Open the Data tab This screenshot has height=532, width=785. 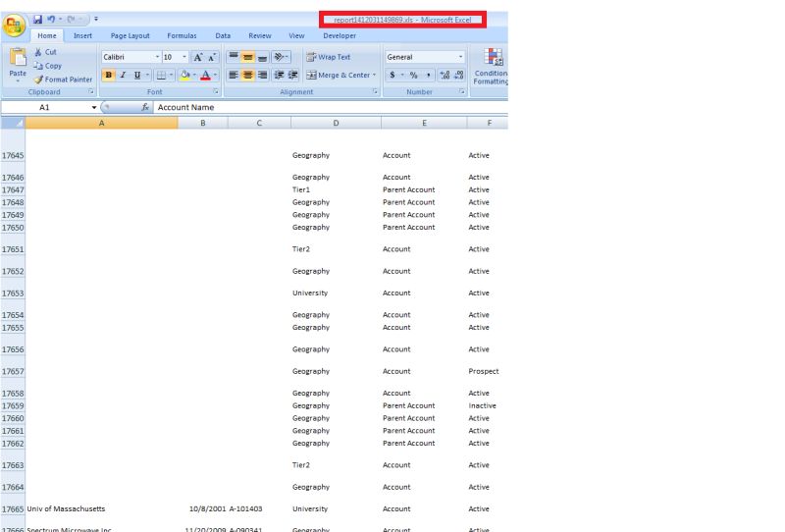point(223,35)
